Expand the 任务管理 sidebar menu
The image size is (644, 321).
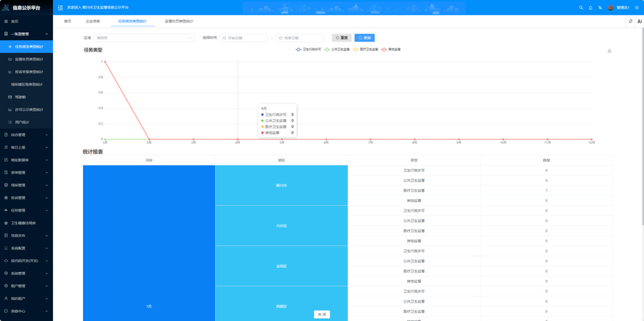tap(27, 211)
